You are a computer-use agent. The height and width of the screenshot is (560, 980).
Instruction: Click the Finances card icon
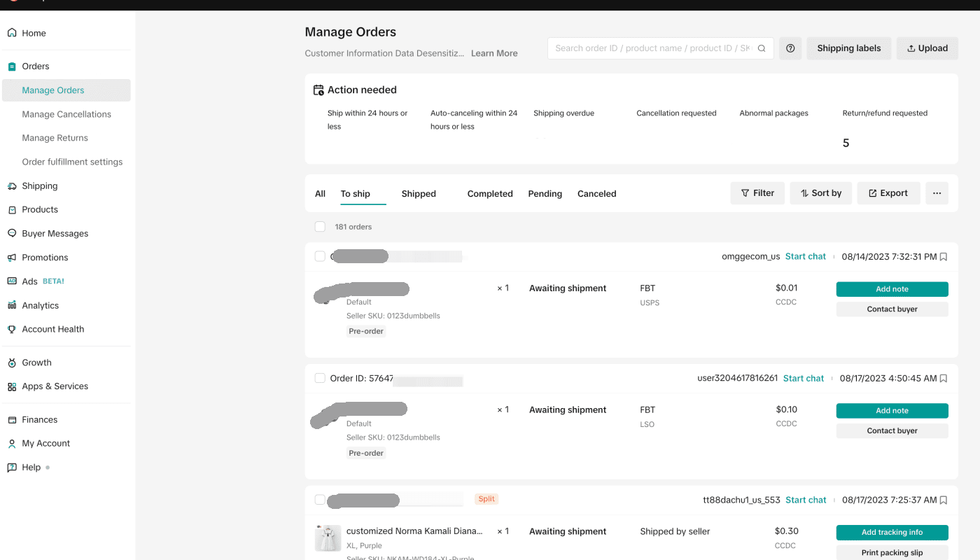(12, 420)
